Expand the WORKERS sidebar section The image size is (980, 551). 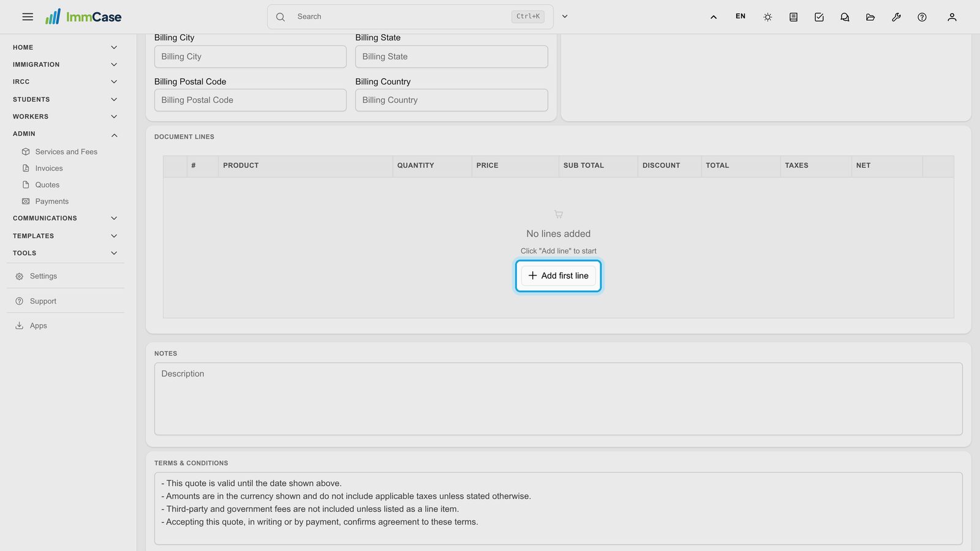click(x=66, y=116)
